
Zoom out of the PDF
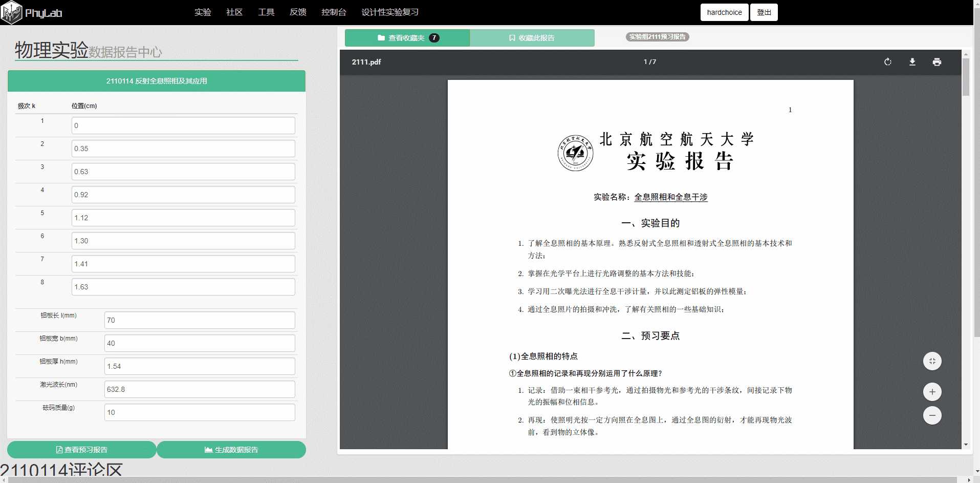pyautogui.click(x=932, y=415)
